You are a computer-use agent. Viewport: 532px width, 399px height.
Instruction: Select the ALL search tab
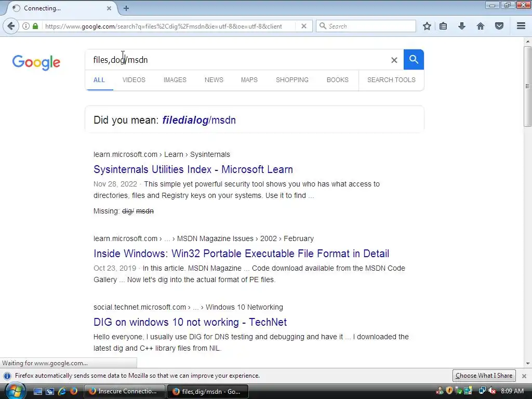[99, 80]
